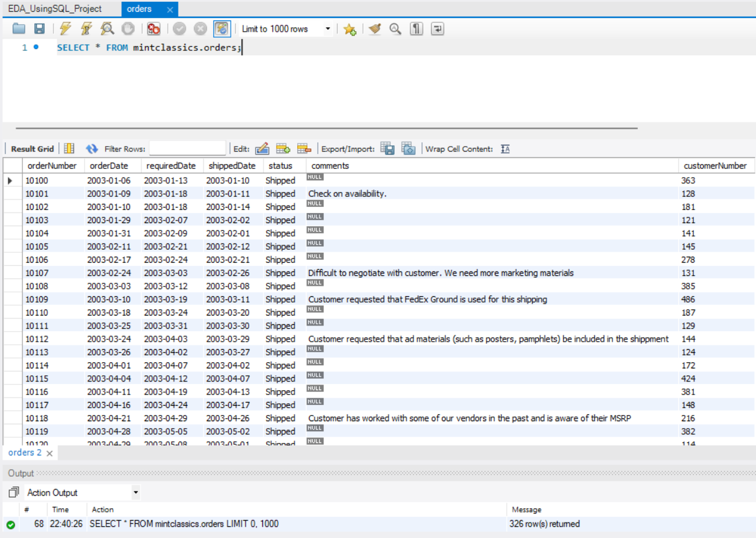Open the Limit to 1000 rows dropdown
Screen dimensions: 756x538
(x=287, y=29)
